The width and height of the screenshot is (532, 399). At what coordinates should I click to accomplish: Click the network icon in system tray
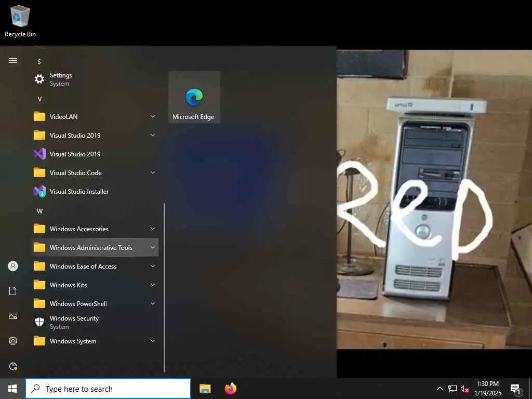tap(453, 389)
